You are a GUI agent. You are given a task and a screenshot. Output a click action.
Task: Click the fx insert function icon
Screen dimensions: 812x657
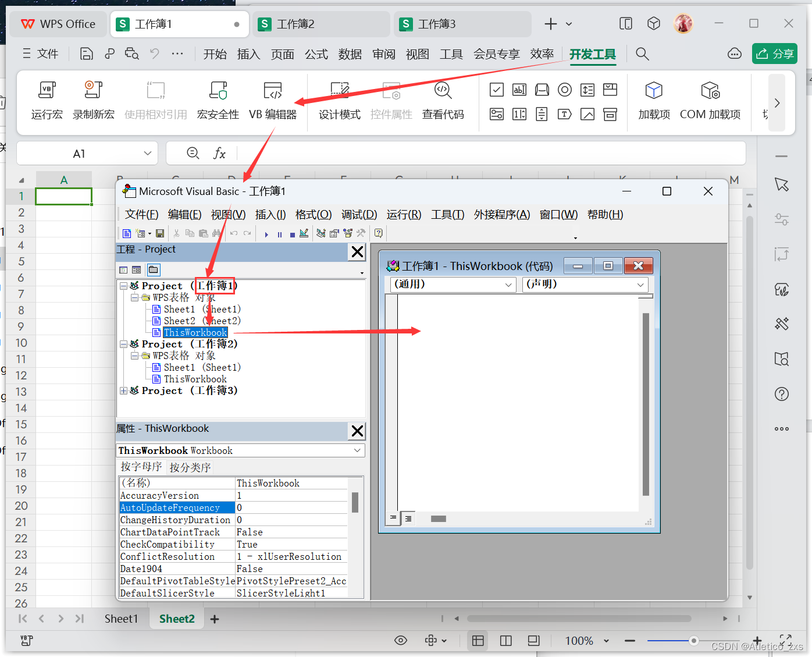point(219,153)
